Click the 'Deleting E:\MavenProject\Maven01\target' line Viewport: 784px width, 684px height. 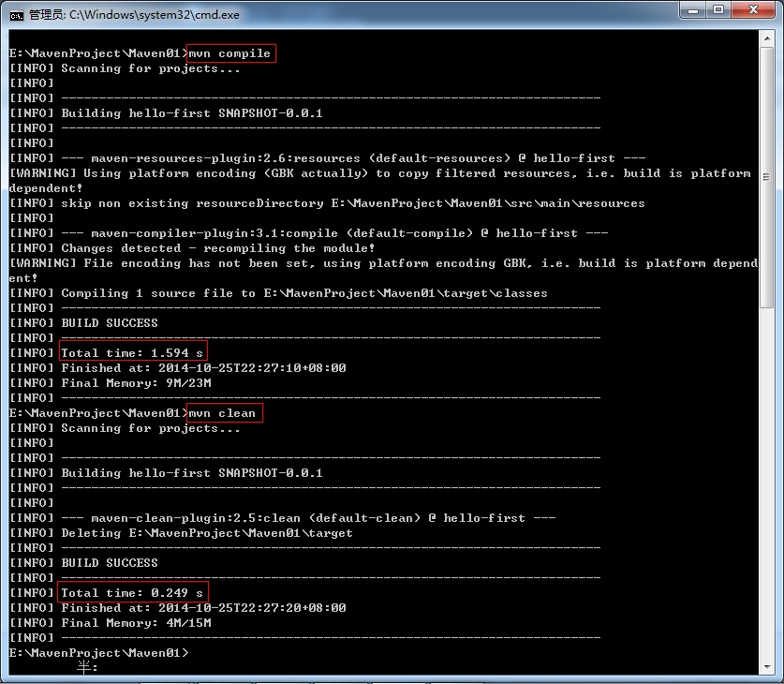[181, 533]
